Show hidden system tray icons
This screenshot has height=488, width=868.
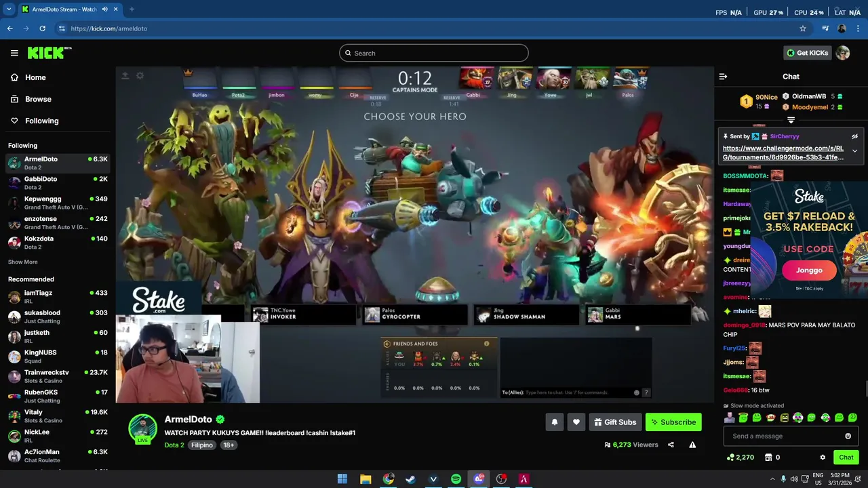(x=772, y=479)
